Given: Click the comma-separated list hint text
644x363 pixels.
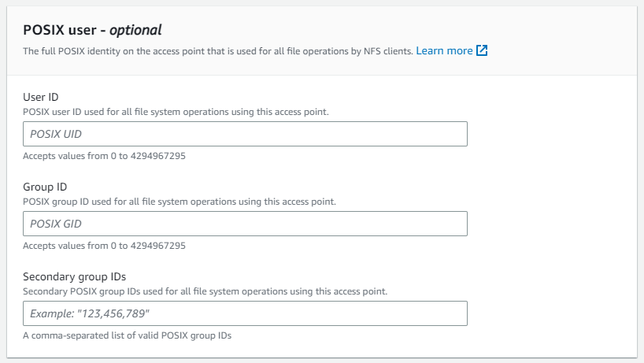Looking at the screenshot, I should 128,336.
